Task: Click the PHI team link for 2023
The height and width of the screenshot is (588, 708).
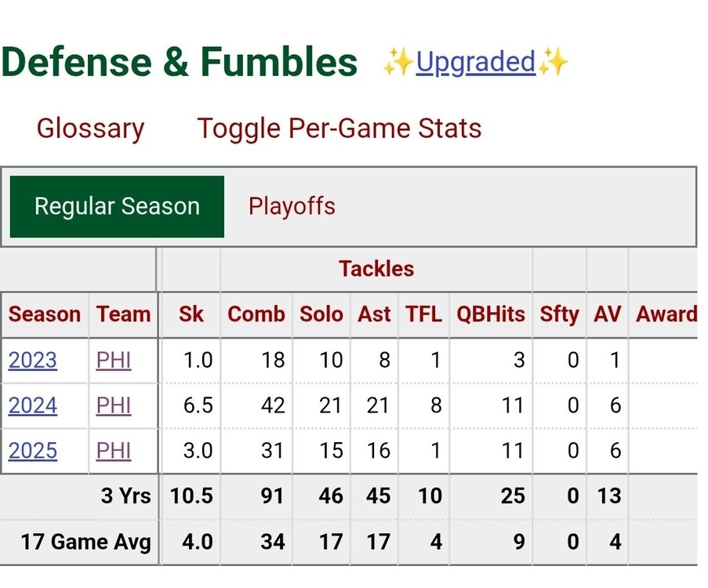Action: point(114,360)
